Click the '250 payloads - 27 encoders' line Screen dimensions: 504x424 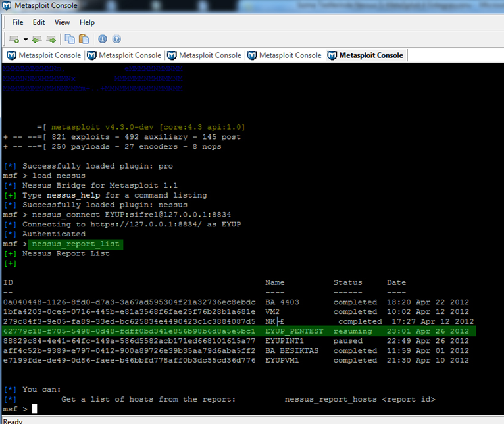[112, 146]
